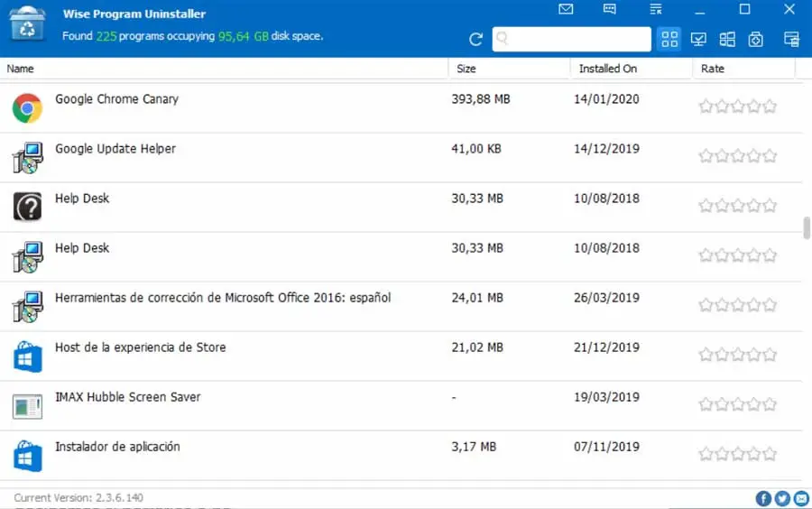Click the Google Chrome Canary icon
This screenshot has width=812, height=509.
(27, 107)
